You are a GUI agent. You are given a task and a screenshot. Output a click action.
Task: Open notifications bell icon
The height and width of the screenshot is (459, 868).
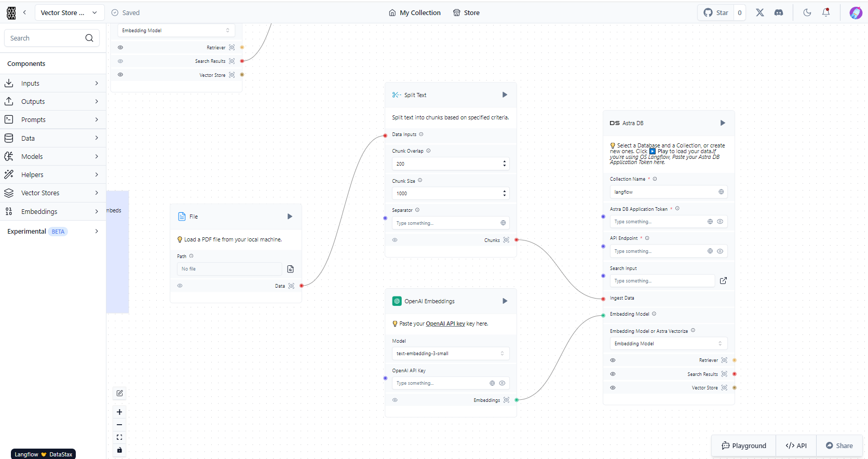(826, 12)
